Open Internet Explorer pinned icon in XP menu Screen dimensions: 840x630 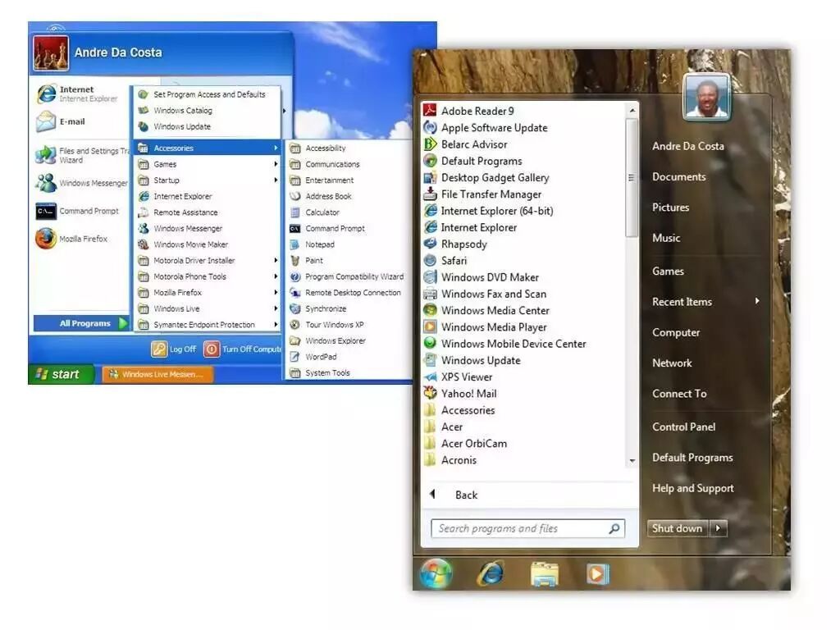coord(46,94)
